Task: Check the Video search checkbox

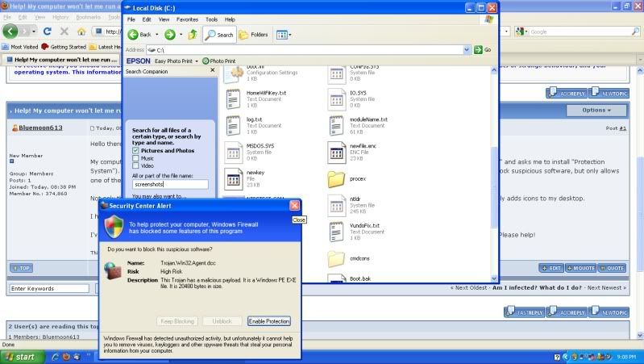Action: coord(135,165)
